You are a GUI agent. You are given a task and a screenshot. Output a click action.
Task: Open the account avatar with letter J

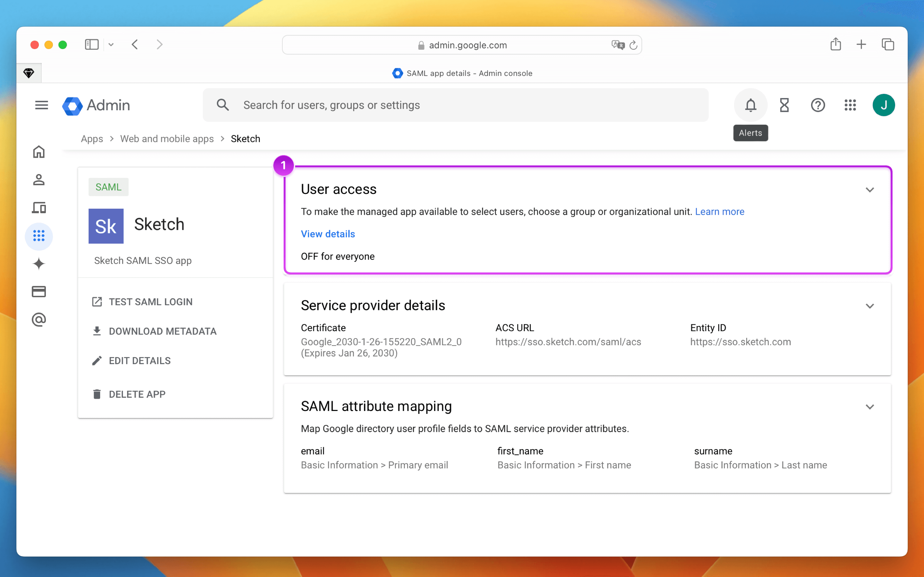[884, 105]
